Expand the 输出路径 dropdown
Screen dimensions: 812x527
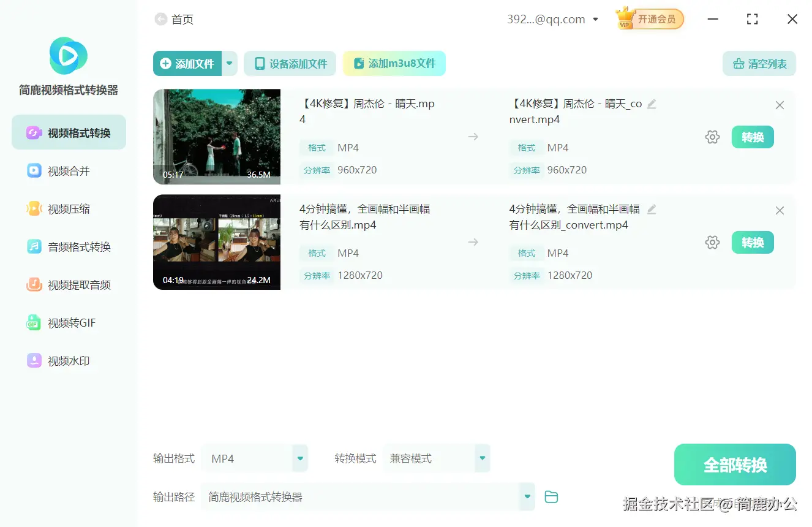click(x=527, y=497)
